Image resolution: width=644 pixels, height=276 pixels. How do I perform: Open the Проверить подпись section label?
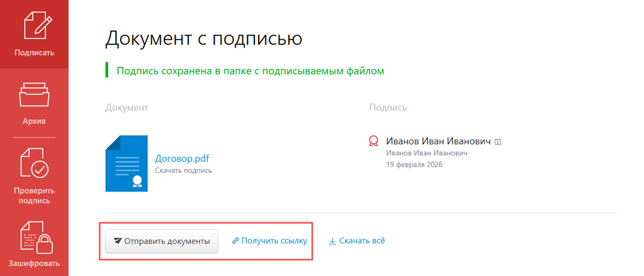tap(34, 195)
